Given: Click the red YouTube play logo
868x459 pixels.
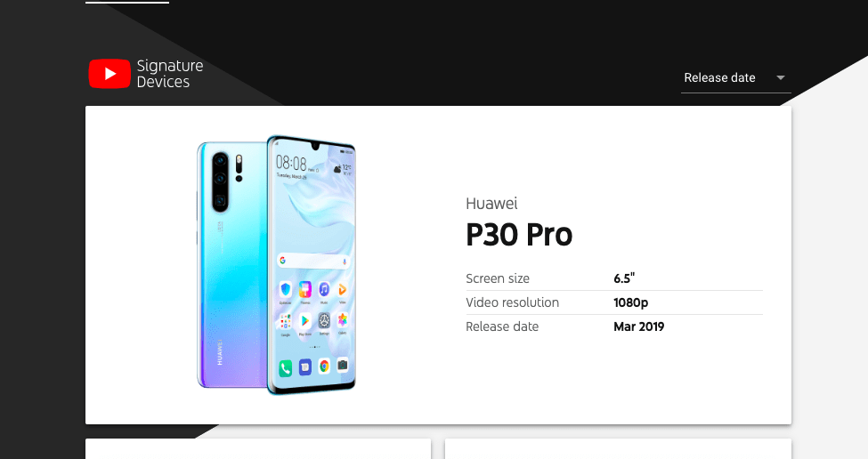Looking at the screenshot, I should [x=110, y=74].
